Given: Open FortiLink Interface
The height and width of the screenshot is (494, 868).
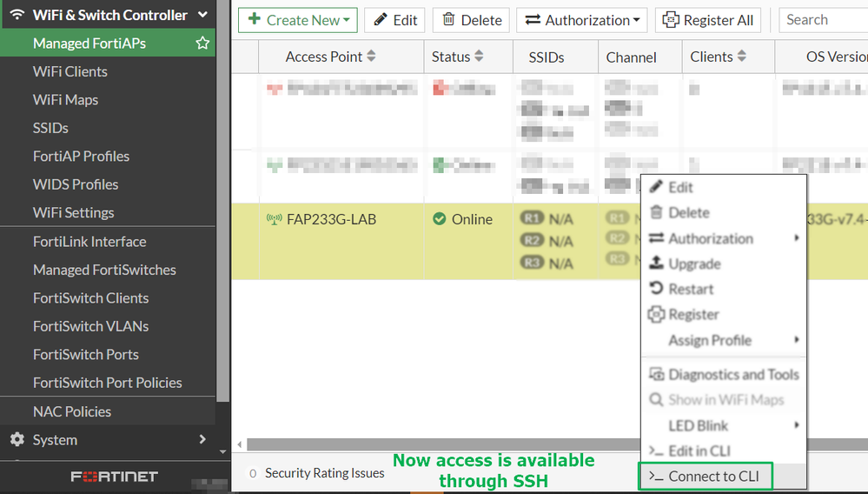Looking at the screenshot, I should 89,242.
